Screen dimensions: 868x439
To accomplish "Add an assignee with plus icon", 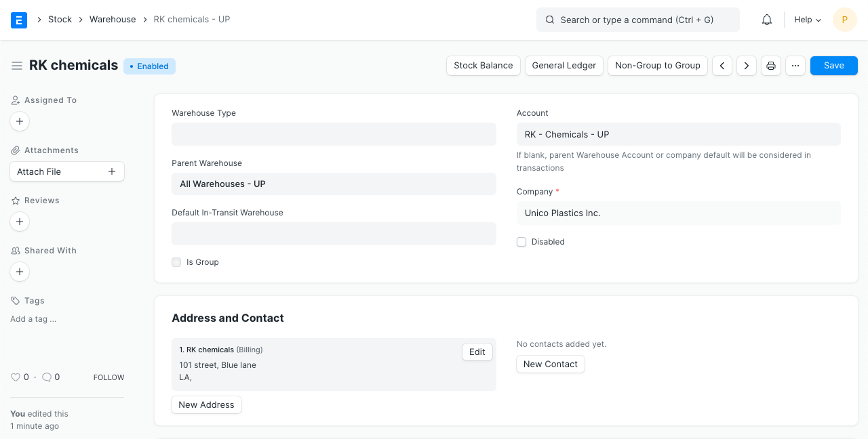I will [20, 121].
